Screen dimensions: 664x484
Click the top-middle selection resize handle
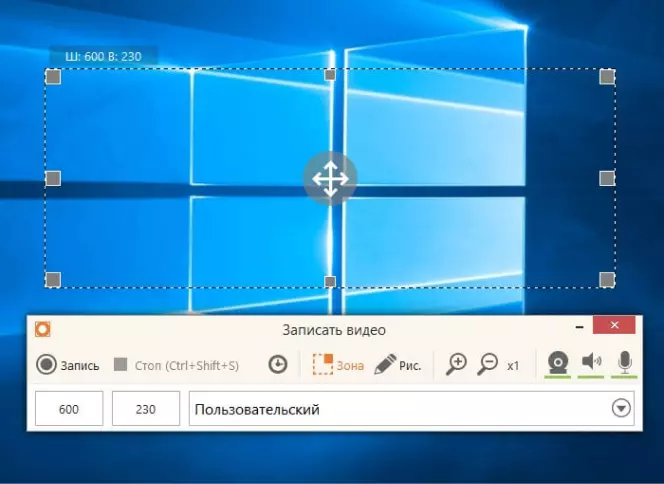coord(330,75)
